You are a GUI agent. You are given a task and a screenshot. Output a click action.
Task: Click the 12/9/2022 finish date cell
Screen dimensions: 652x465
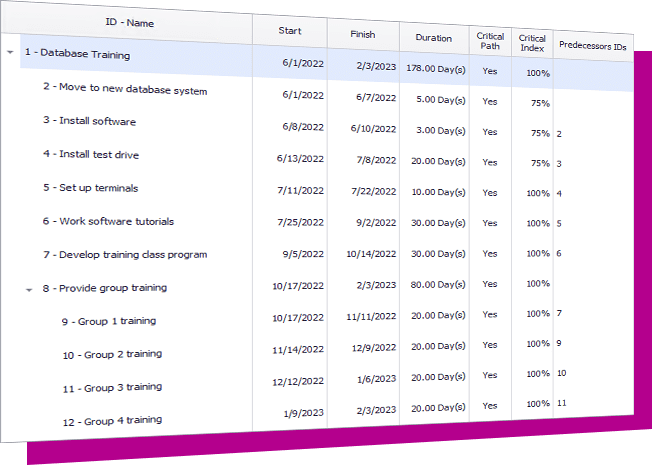pyautogui.click(x=374, y=348)
